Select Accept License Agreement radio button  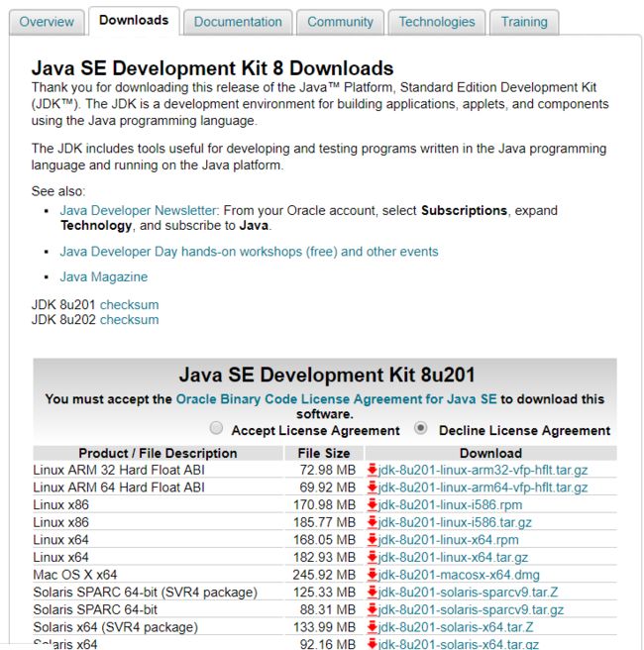click(216, 428)
